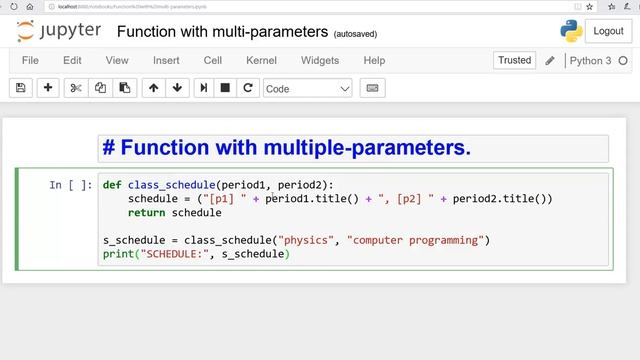Go to browser home page

click(30, 7)
